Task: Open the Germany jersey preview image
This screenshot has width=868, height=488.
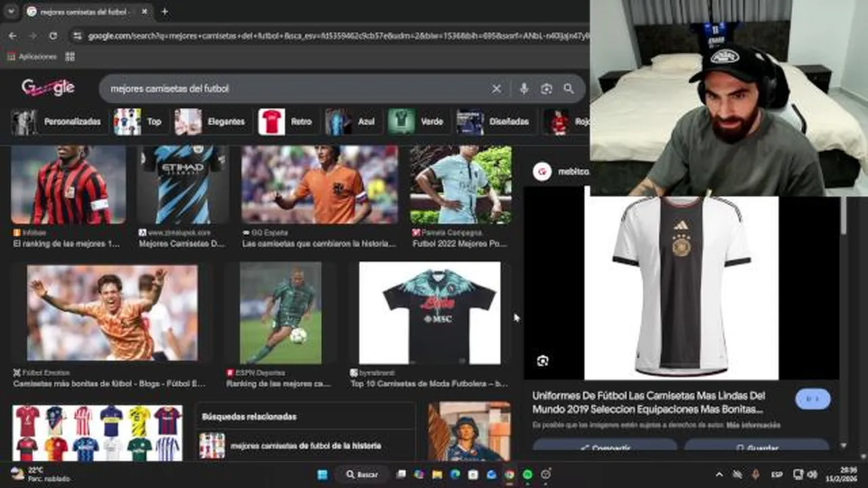Action: [682, 288]
